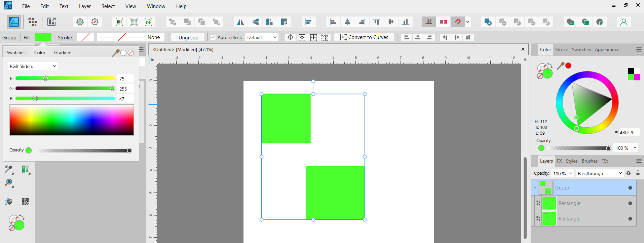Click the QR code tool icon
Viewport: 644px width, 243px height.
pos(25,201)
